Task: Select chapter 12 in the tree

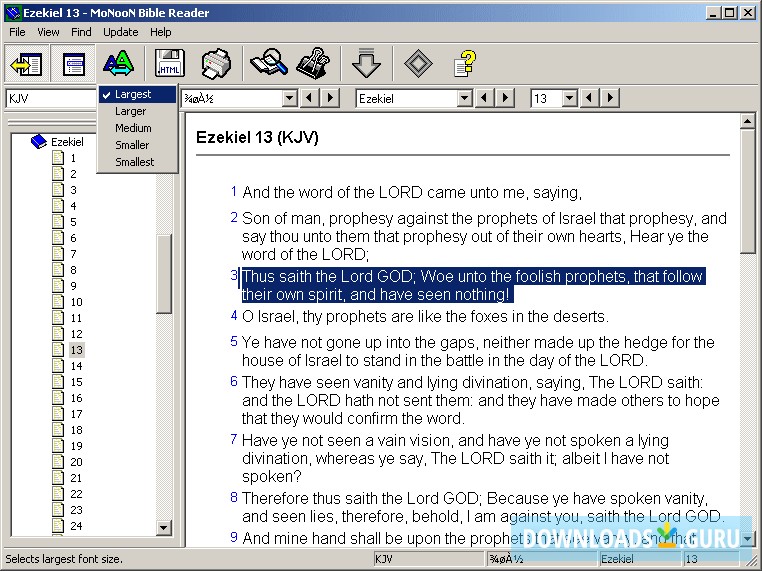Action: (76, 334)
